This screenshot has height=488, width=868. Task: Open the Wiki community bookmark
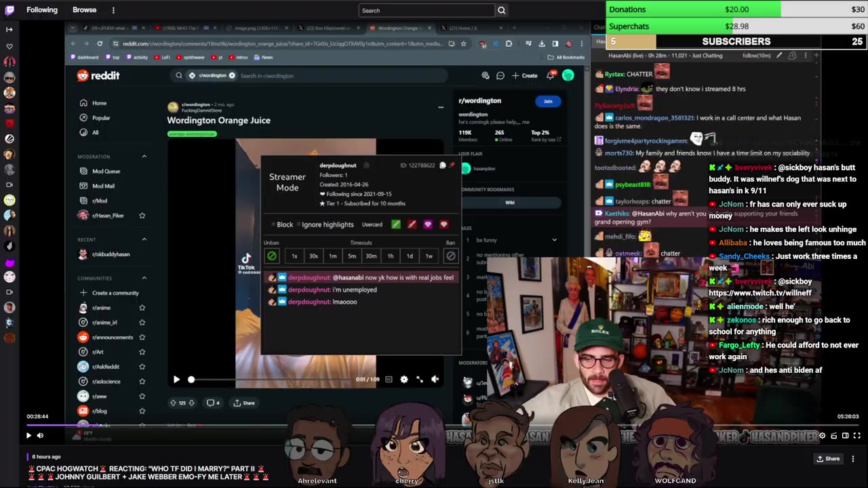tap(510, 202)
